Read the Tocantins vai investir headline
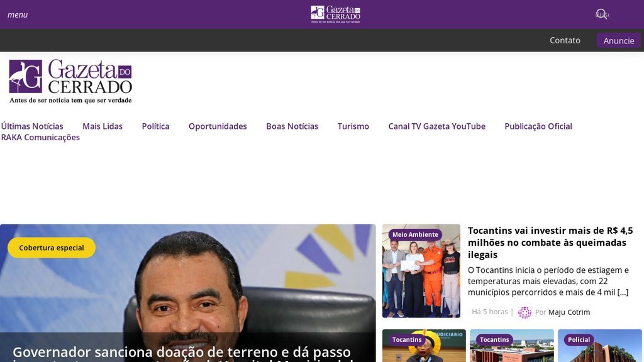Image resolution: width=644 pixels, height=362 pixels. 550,243
